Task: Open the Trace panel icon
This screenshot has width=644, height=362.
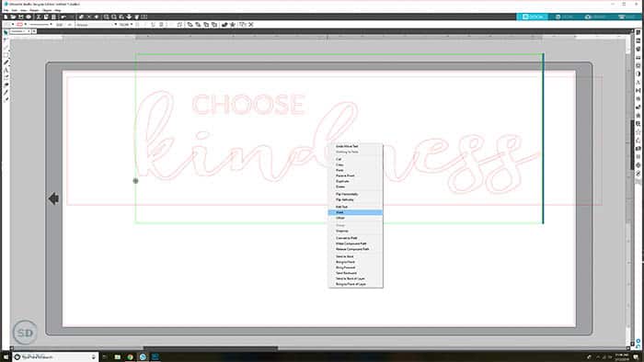Action: pyautogui.click(x=638, y=123)
